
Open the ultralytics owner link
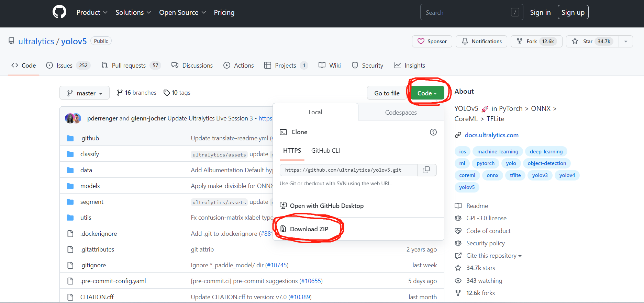click(36, 41)
